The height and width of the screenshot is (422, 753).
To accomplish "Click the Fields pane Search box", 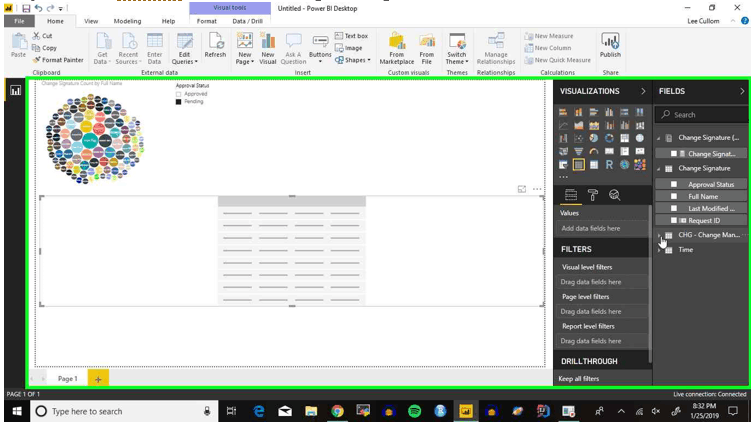I will 702,115.
